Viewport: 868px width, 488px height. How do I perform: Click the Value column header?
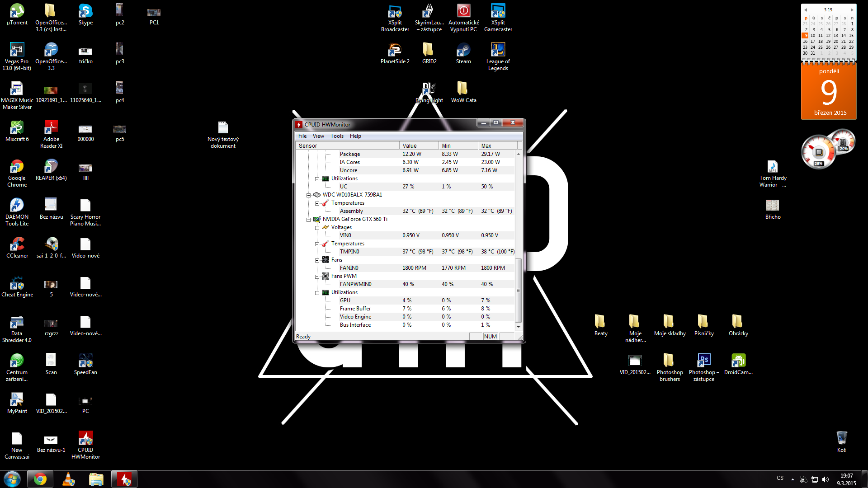[x=419, y=145]
